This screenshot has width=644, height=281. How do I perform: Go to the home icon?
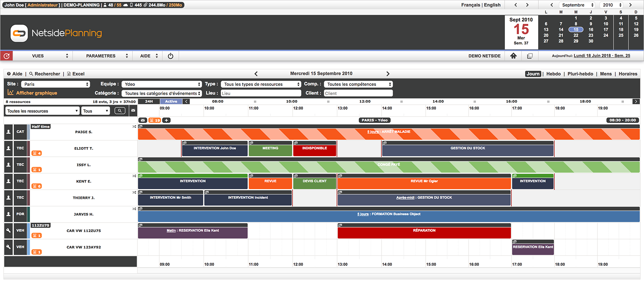coord(513,56)
